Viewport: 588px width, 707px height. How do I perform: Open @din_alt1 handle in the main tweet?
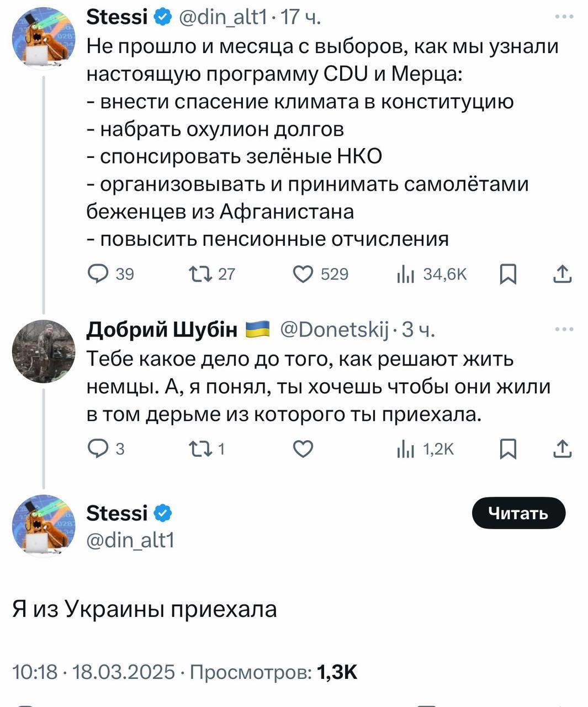coord(130,540)
